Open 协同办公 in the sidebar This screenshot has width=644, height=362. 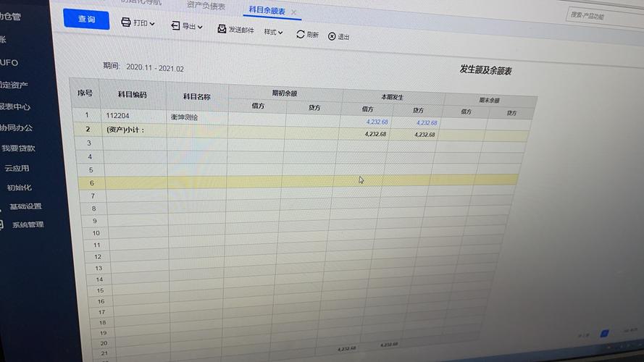pyautogui.click(x=17, y=127)
